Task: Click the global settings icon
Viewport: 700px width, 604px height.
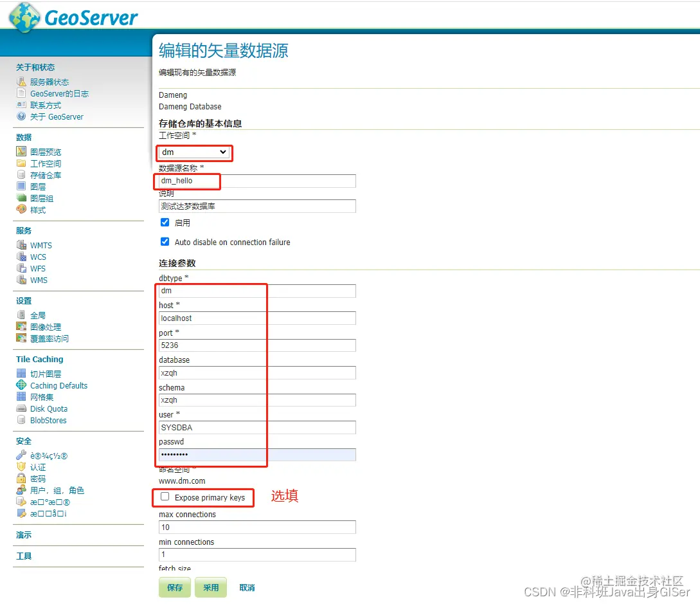Action: tap(21, 315)
